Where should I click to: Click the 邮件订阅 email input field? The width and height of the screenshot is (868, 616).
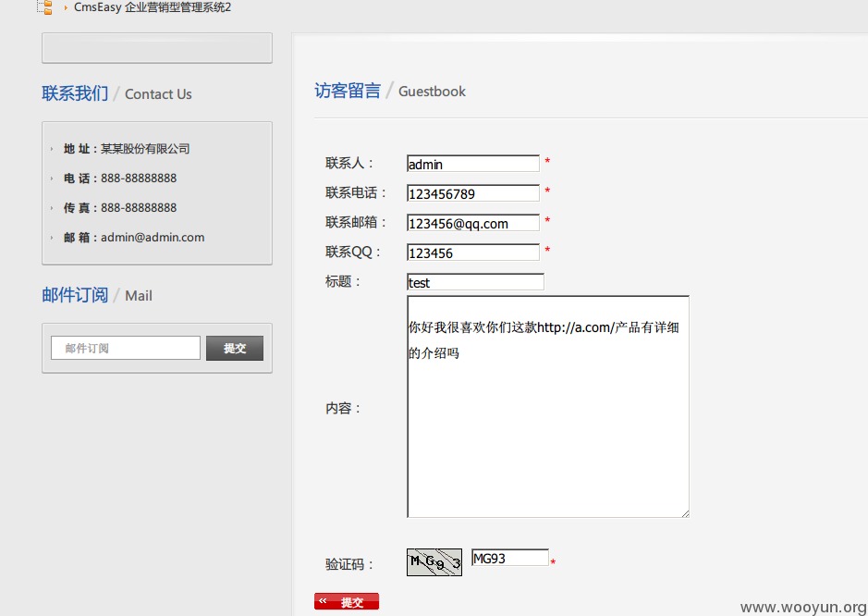point(126,348)
